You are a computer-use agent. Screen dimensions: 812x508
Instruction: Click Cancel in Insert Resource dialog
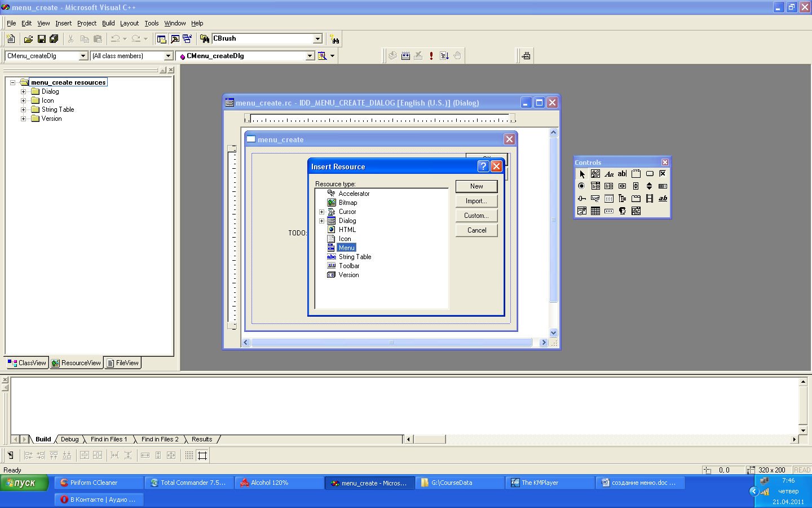(476, 230)
